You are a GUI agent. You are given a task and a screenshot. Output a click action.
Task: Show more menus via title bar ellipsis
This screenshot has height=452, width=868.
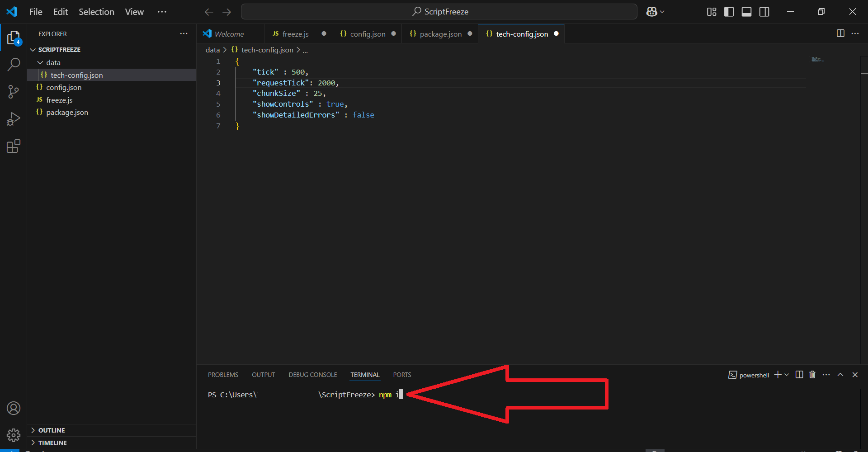(x=162, y=12)
